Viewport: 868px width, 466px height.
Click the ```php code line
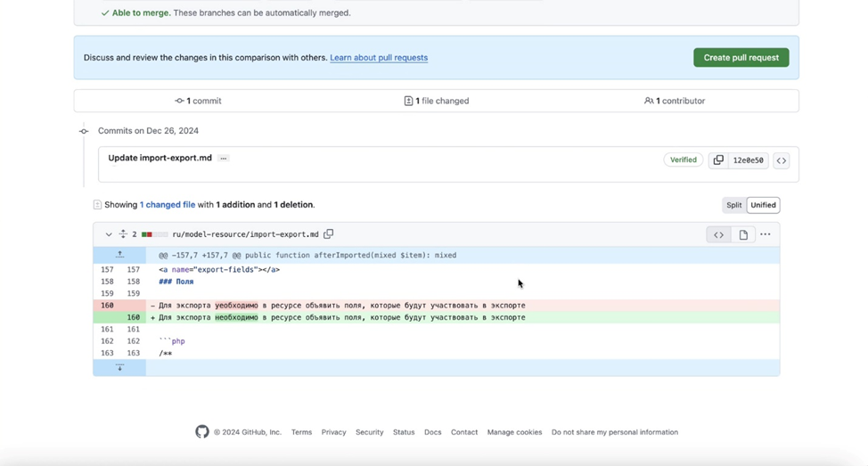click(x=172, y=341)
